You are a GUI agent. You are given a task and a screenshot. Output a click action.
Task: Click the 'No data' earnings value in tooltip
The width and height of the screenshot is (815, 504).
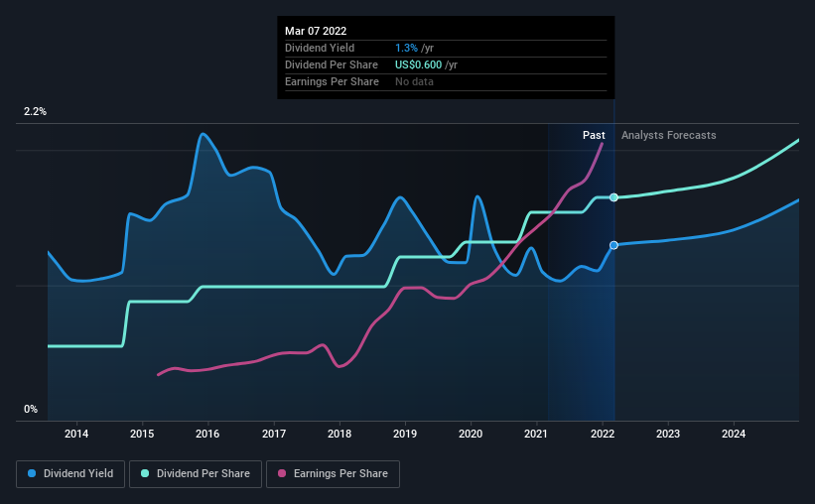414,81
